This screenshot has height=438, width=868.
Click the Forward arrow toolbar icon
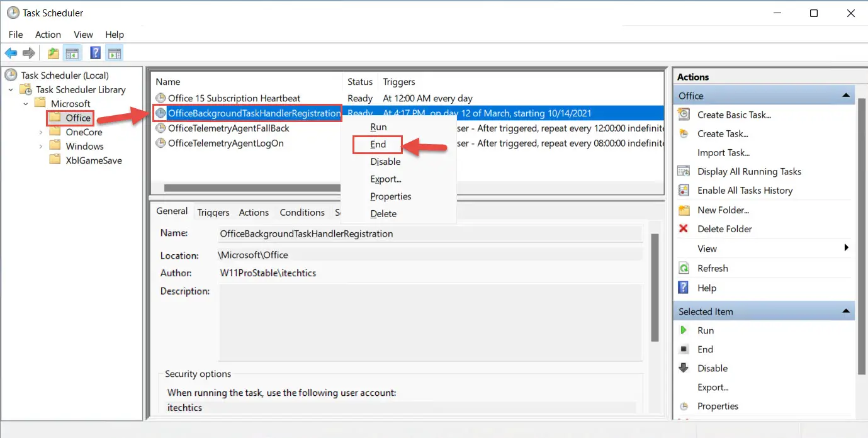pyautogui.click(x=28, y=53)
